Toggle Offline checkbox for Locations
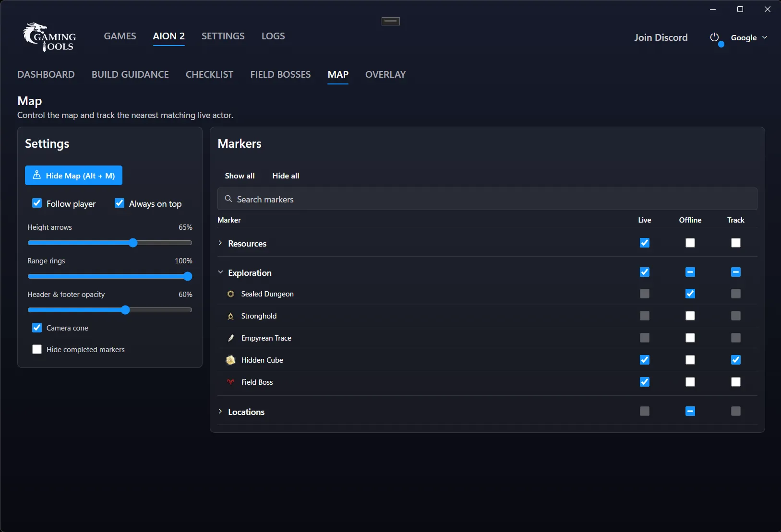The image size is (781, 532). coord(690,411)
